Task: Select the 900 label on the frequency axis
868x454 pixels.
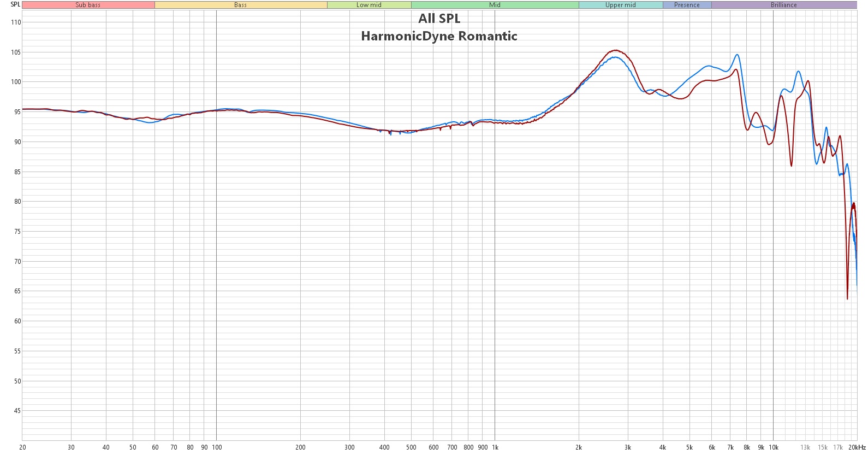Action: pyautogui.click(x=483, y=447)
